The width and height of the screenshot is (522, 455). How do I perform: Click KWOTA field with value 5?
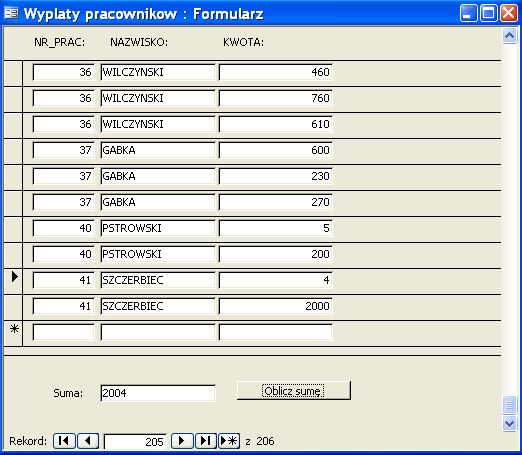[276, 228]
